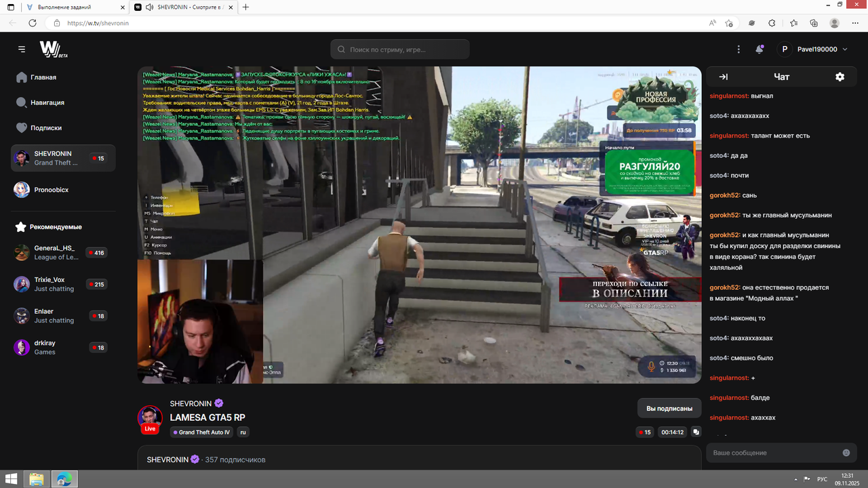The image size is (868, 488).
Task: Click the stream search field
Action: pyautogui.click(x=400, y=49)
